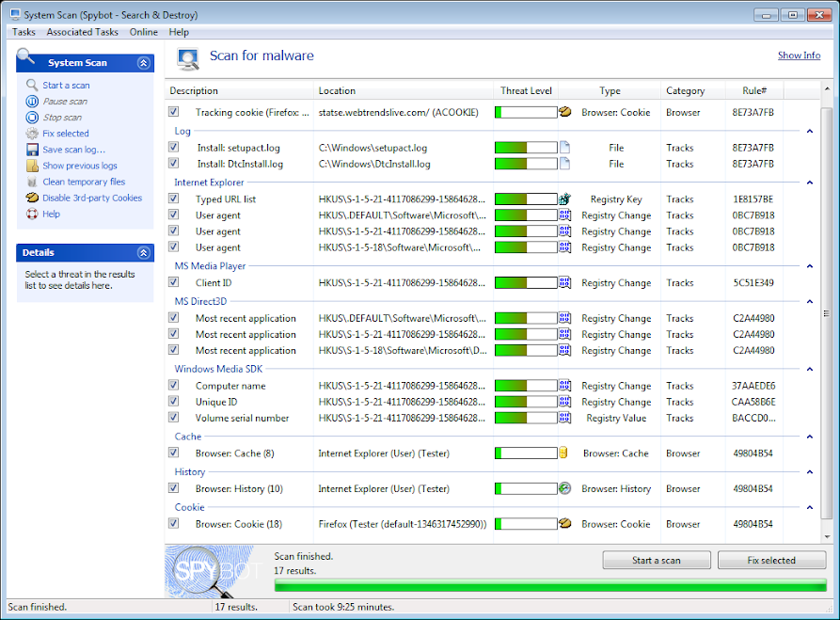Image resolution: width=840 pixels, height=620 pixels.
Task: Click the Show previous logs folder icon
Action: (32, 166)
